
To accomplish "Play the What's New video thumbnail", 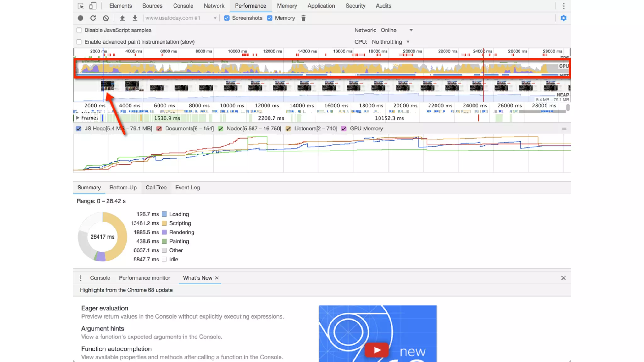I will pyautogui.click(x=377, y=350).
